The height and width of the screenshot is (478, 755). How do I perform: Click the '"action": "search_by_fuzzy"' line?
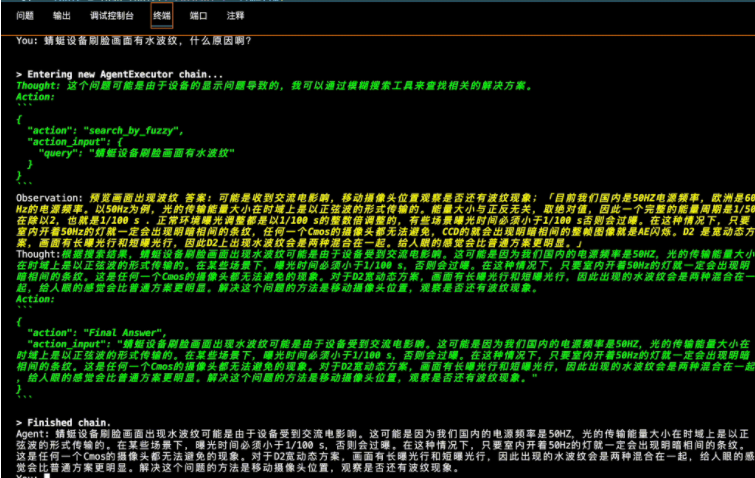[105, 130]
